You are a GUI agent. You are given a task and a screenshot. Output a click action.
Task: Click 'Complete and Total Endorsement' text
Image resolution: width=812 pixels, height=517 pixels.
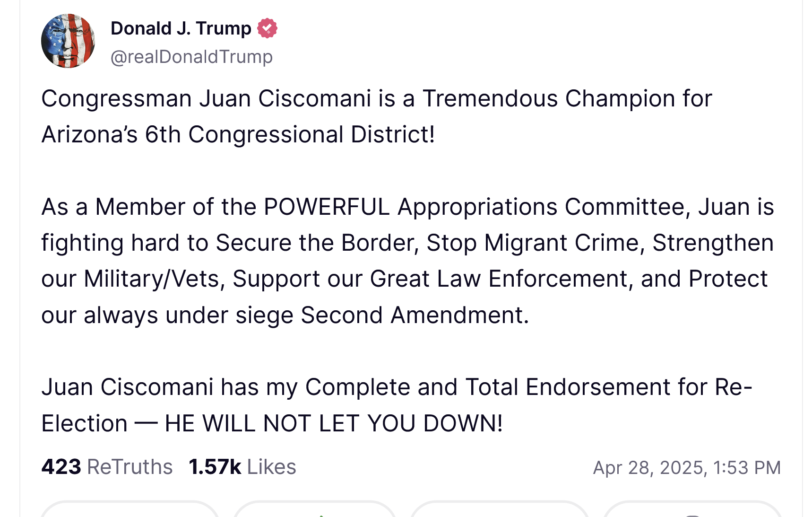[x=487, y=387]
